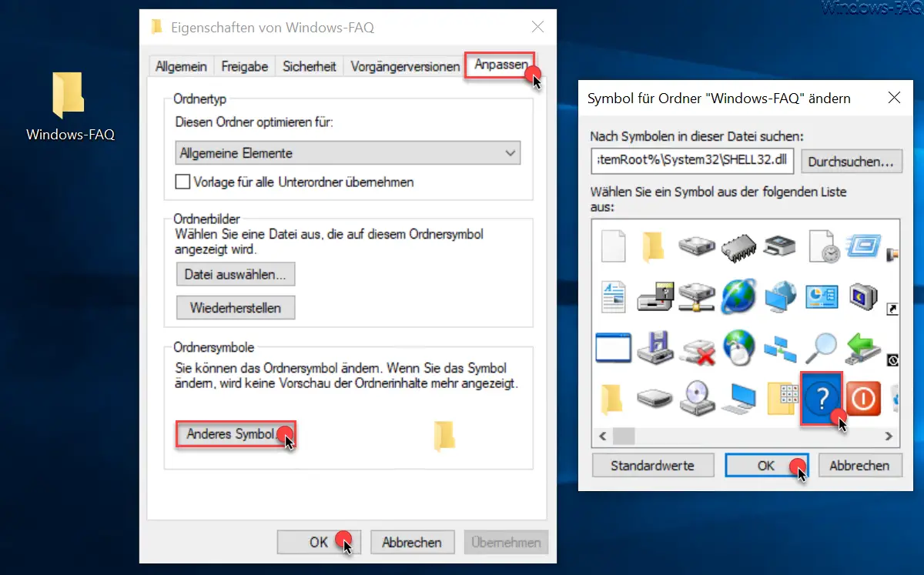The image size is (924, 575).
Task: Close the Eigenschaften von Windows-FAQ window
Action: pyautogui.click(x=538, y=28)
